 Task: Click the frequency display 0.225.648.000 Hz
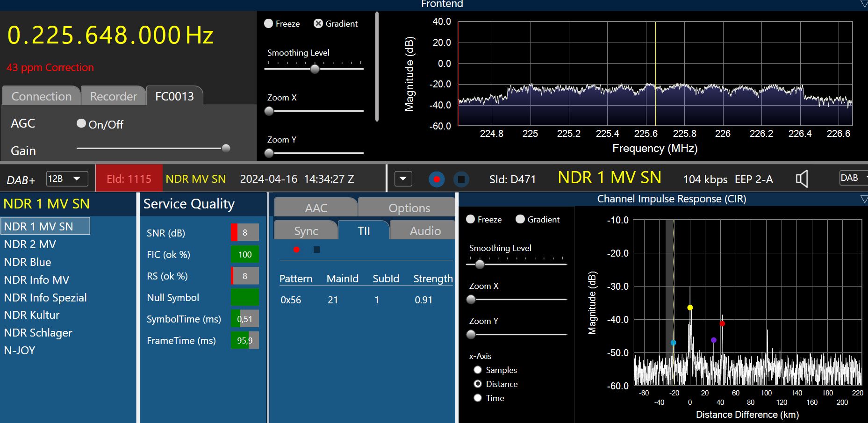pos(110,36)
